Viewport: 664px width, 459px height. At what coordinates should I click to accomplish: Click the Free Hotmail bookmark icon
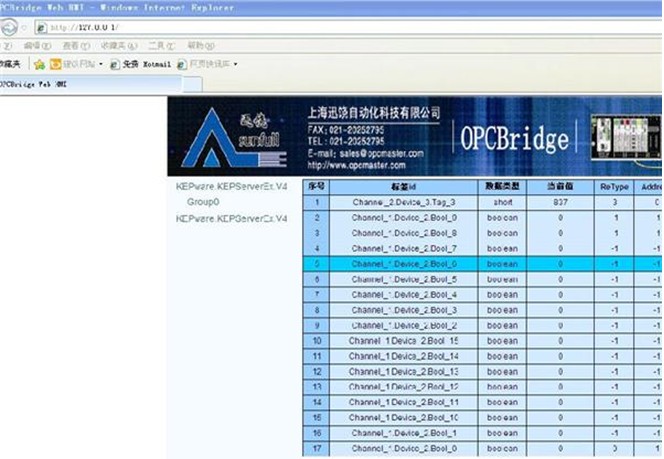[x=115, y=64]
